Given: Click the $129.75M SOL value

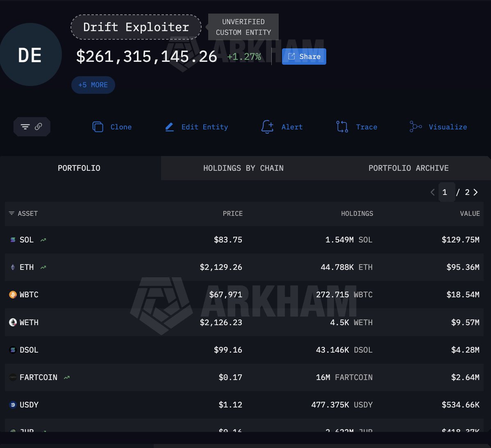Looking at the screenshot, I should point(460,240).
